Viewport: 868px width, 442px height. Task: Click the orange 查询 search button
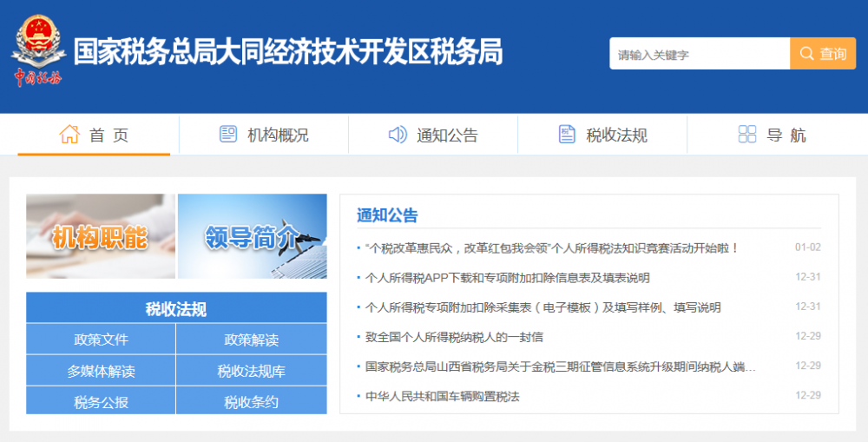pos(823,54)
